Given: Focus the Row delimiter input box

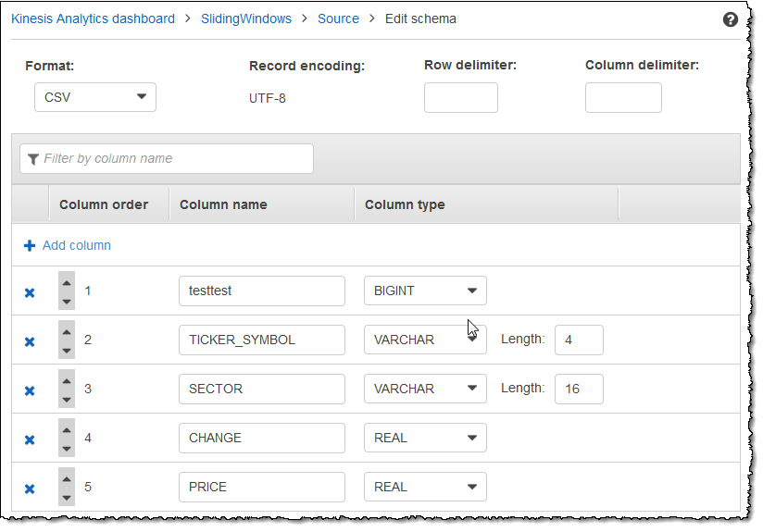Looking at the screenshot, I should coord(460,98).
